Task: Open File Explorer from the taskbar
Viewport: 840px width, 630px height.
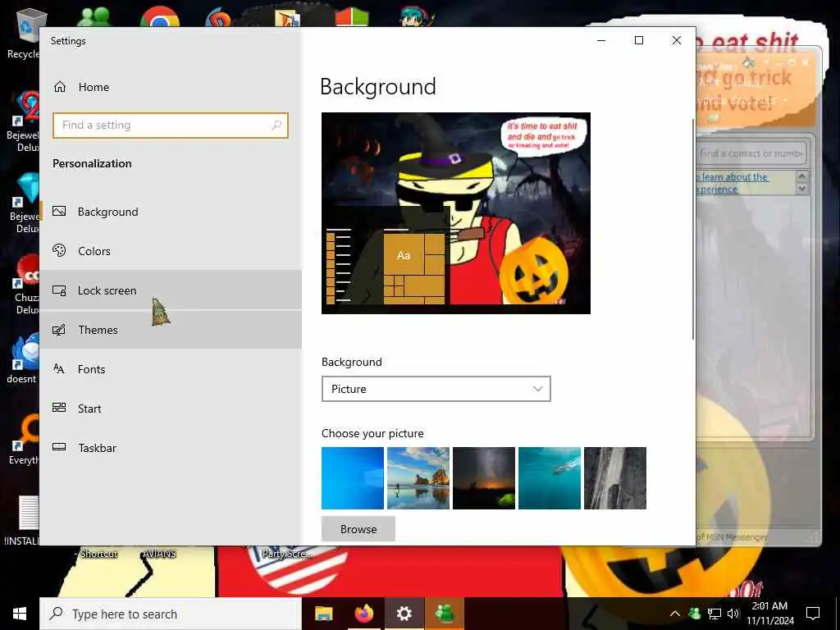Action: tap(323, 614)
